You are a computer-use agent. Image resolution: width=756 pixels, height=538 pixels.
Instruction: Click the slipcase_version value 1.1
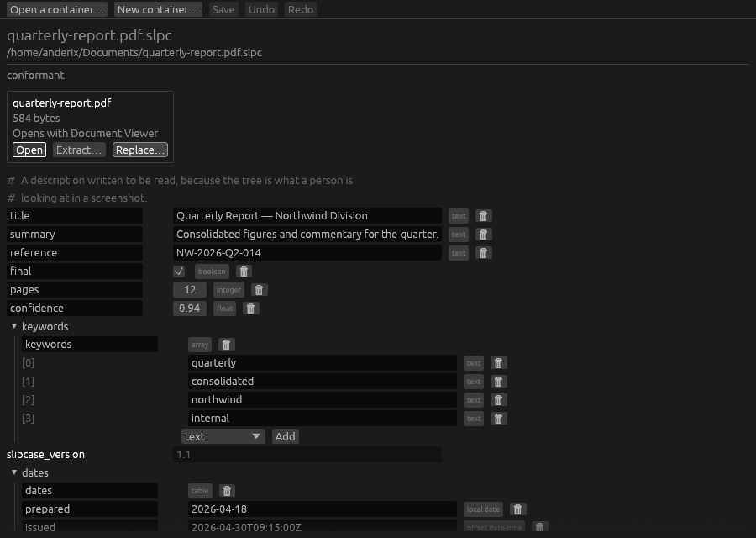coord(307,455)
